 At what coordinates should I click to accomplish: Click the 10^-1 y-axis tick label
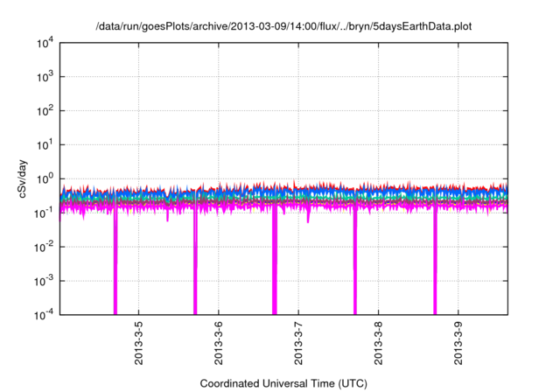point(44,213)
